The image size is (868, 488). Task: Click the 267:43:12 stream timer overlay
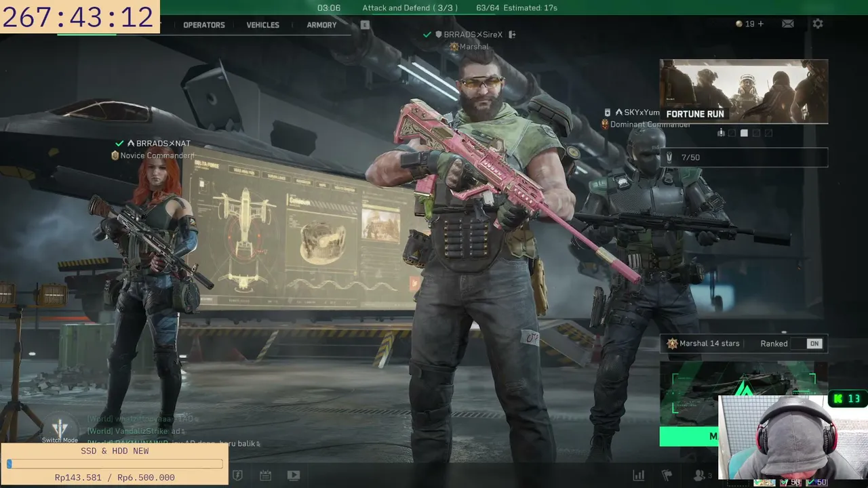click(79, 17)
